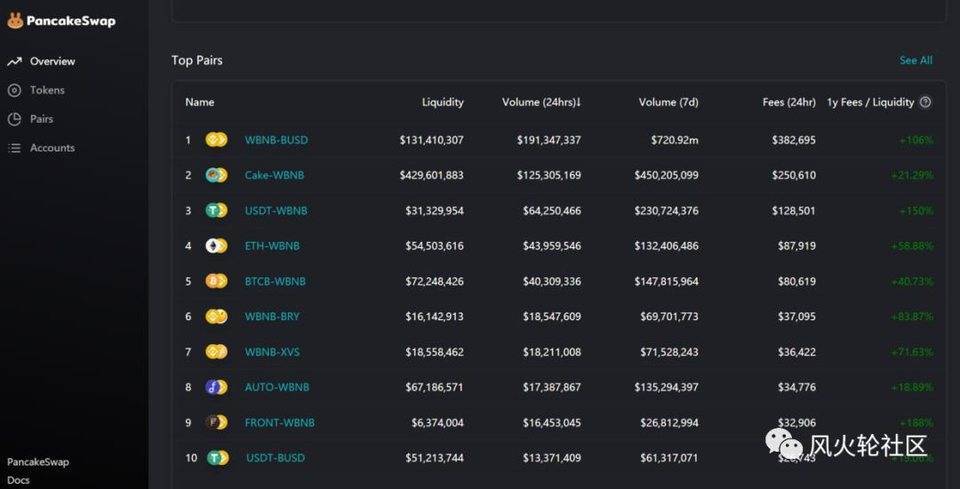960x489 pixels.
Task: Open the Tokens menu item
Action: tap(47, 91)
